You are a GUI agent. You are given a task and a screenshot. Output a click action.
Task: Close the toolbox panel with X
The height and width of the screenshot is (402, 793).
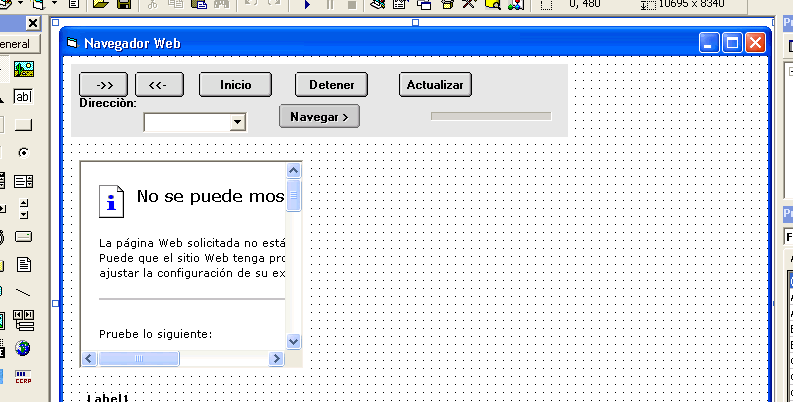click(x=32, y=23)
